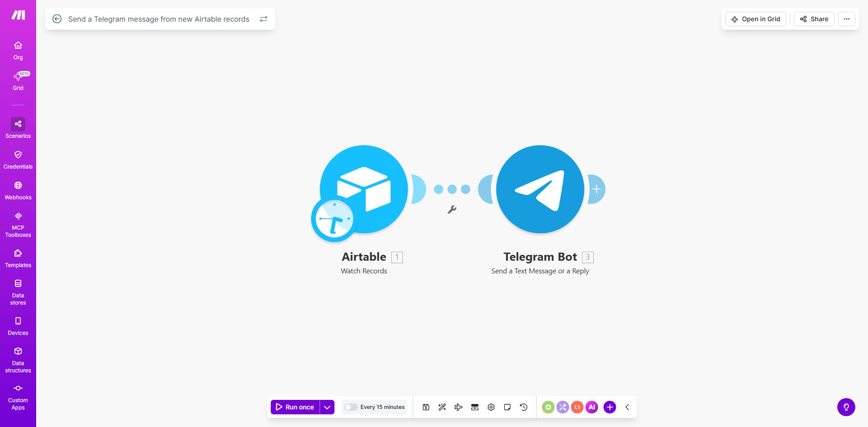The height and width of the screenshot is (427, 868).
Task: Click the Watch Records subtitle
Action: (x=364, y=271)
